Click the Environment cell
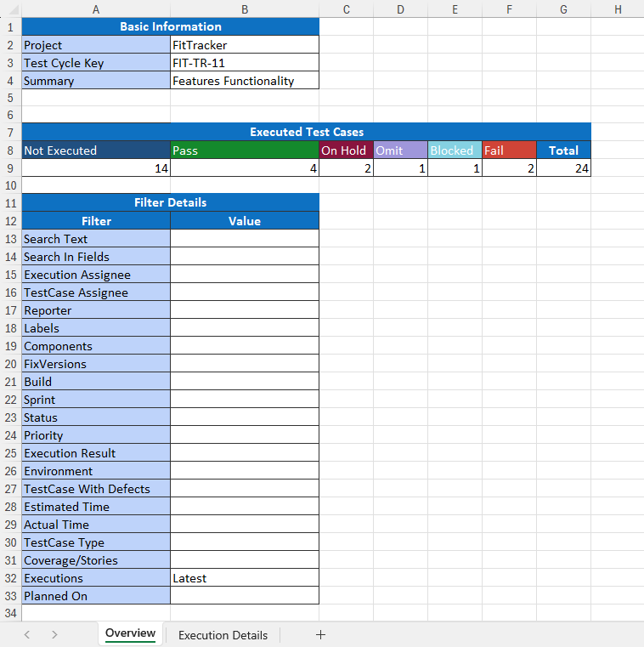The width and height of the screenshot is (644, 647). 96,470
